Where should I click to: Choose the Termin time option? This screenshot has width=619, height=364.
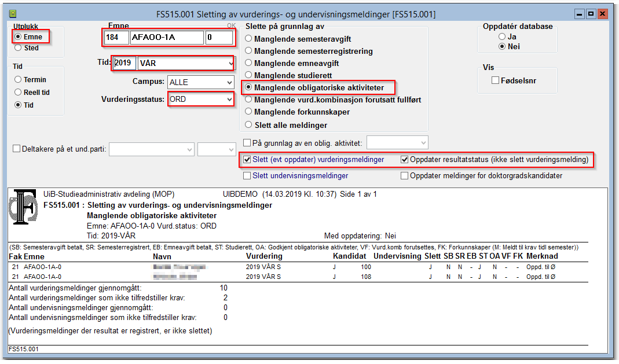coord(19,80)
